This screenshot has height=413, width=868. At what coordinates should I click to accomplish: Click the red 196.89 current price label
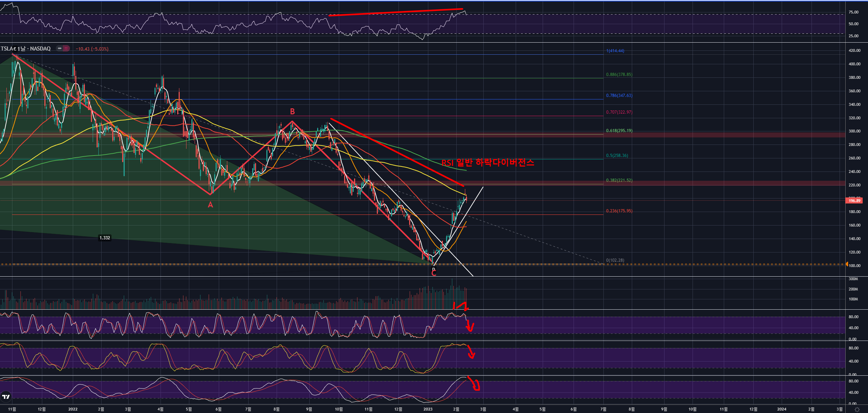click(x=854, y=201)
